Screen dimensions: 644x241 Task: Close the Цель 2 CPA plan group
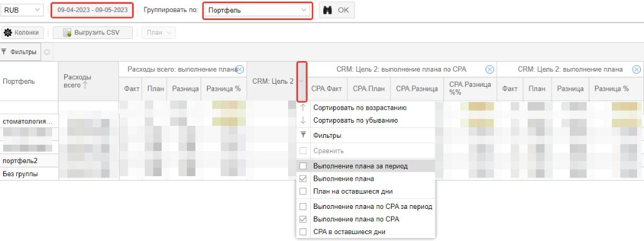tap(489, 69)
